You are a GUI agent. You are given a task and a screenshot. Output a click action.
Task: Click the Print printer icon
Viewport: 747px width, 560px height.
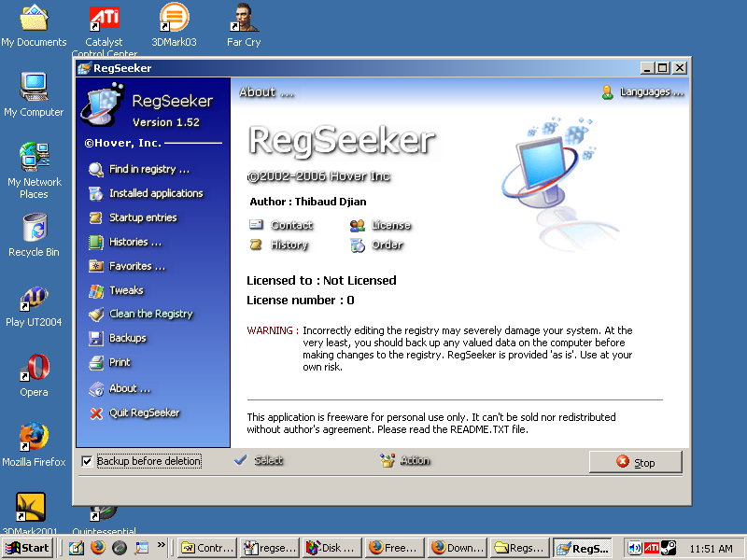(x=95, y=362)
